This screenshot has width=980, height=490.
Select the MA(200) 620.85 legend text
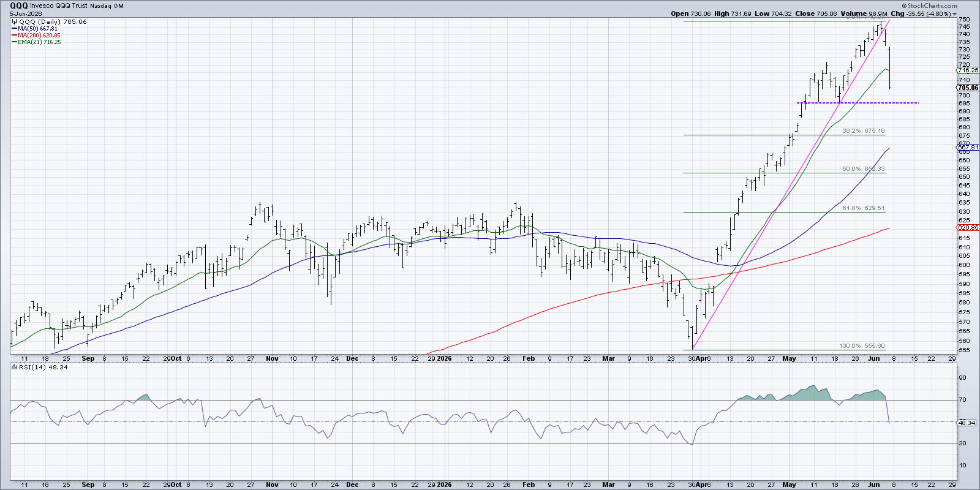[39, 36]
